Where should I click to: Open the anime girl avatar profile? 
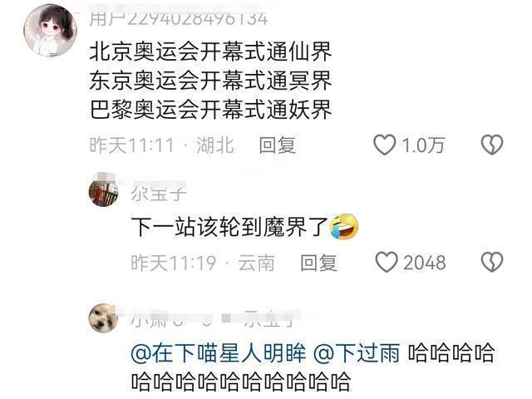pos(50,30)
